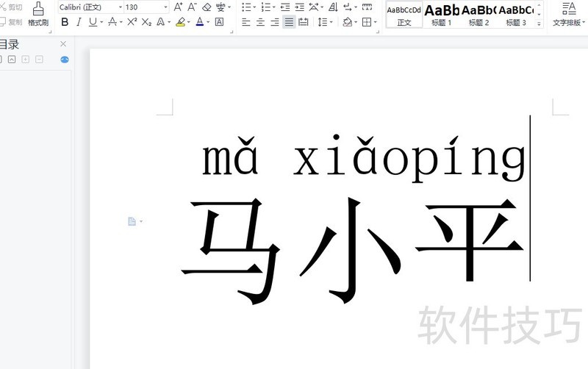Increase font size with A+ icon
588x369 pixels.
coord(178,7)
